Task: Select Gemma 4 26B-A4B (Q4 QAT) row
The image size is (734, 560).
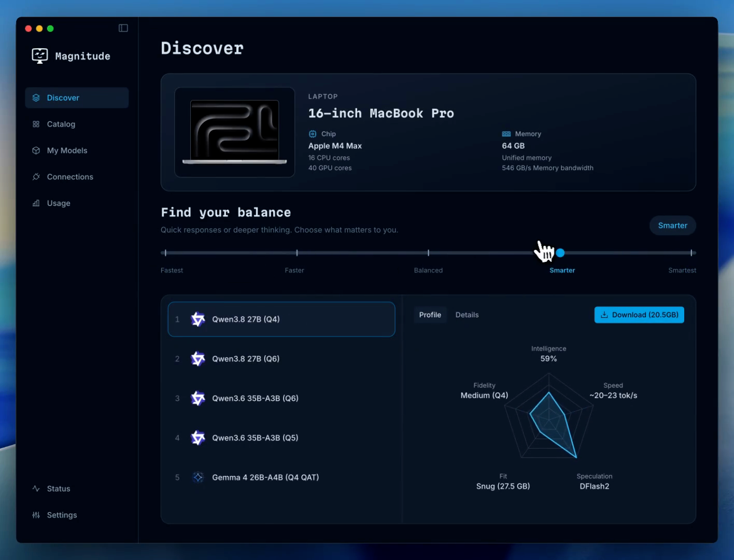Action: pyautogui.click(x=281, y=477)
